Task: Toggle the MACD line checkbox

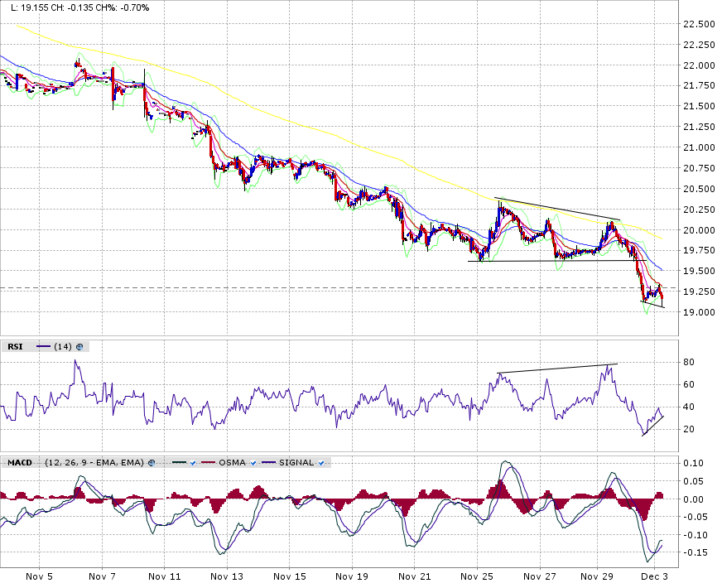Action: [193, 463]
